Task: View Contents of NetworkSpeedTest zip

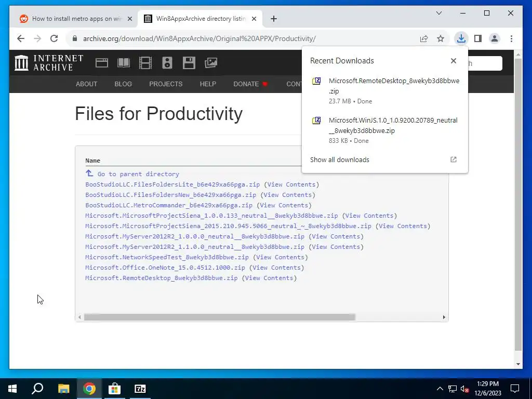Action: coord(280,257)
